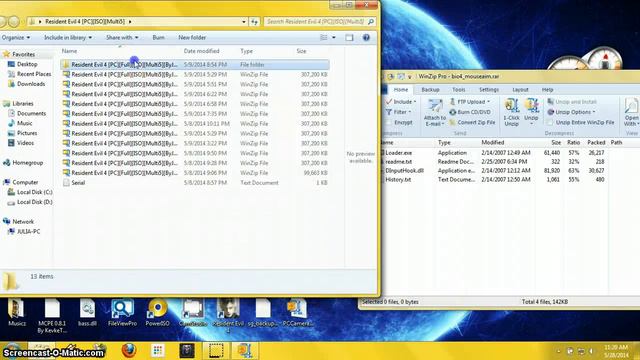Select the Musicz desktop folder

[16, 313]
